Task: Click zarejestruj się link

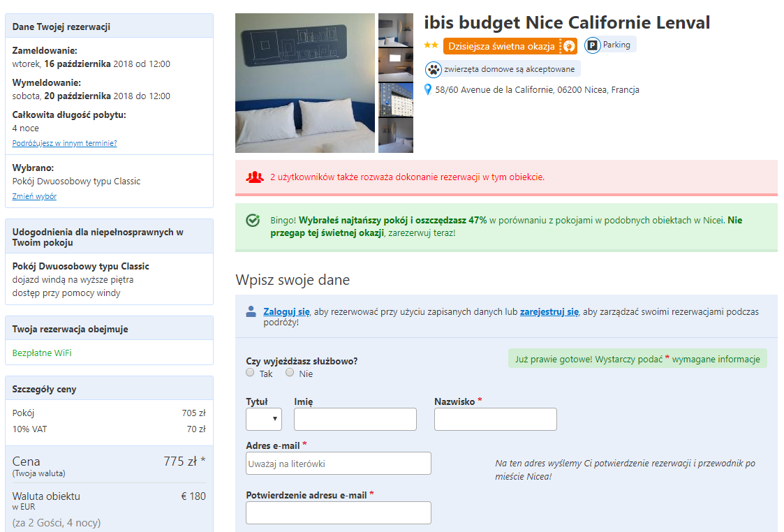Action: [549, 312]
